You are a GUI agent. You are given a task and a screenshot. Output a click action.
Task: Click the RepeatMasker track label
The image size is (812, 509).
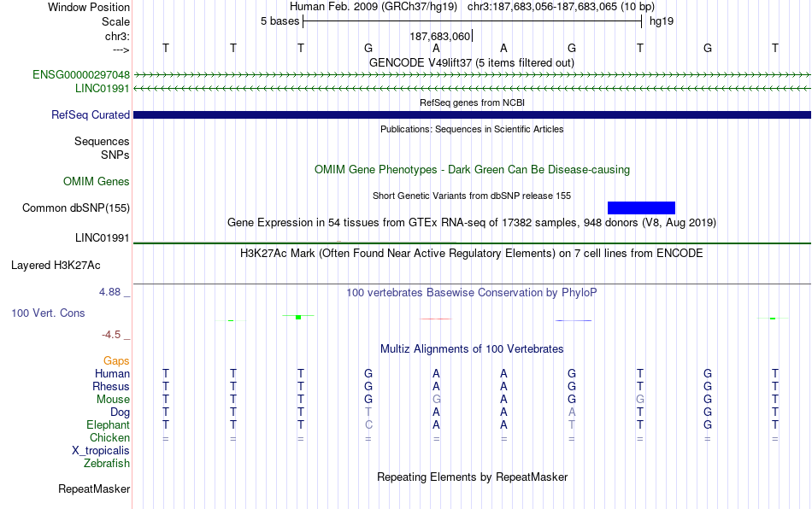click(94, 489)
